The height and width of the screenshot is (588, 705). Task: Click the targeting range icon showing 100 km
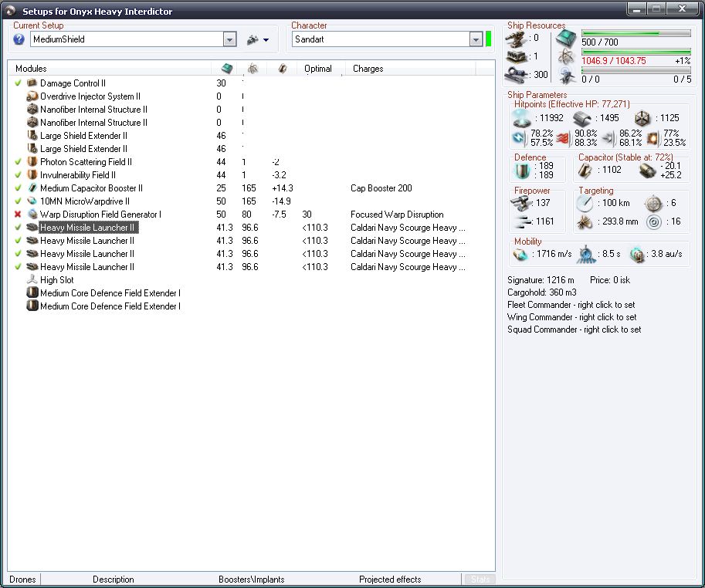pos(585,204)
